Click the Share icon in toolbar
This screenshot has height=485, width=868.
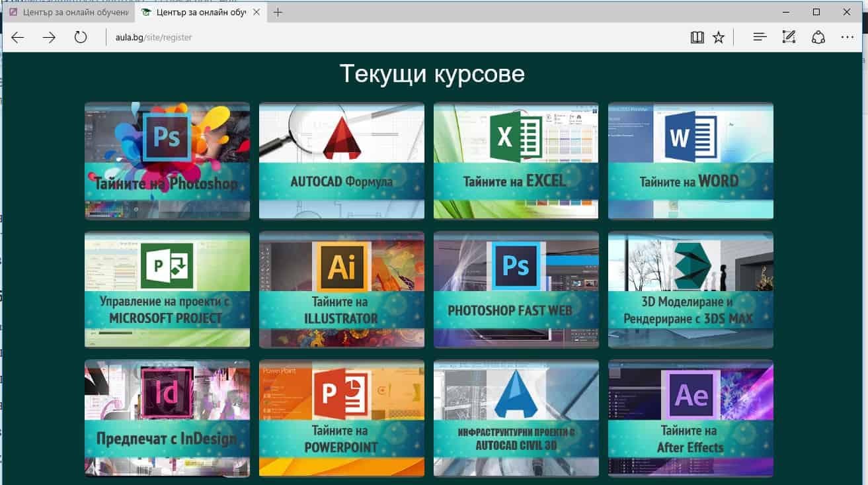[x=818, y=38]
